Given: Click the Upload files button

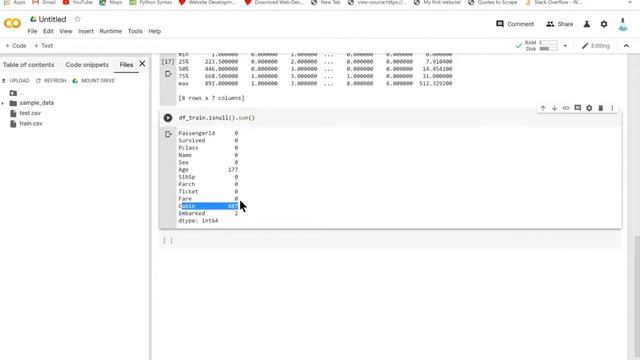Looking at the screenshot, I should pyautogui.click(x=16, y=80).
